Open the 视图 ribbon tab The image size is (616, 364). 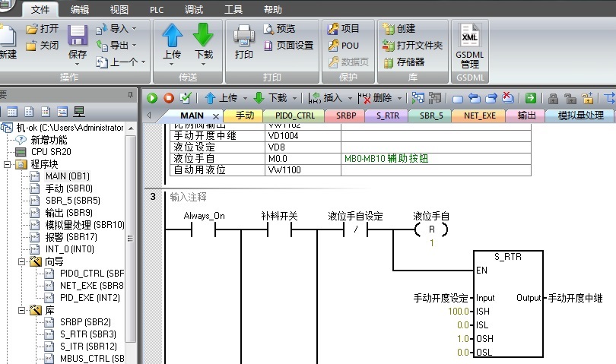(119, 10)
